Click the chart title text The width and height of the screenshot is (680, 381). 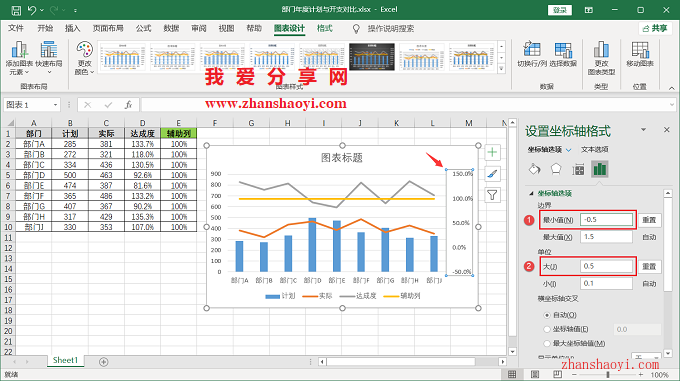[342, 158]
